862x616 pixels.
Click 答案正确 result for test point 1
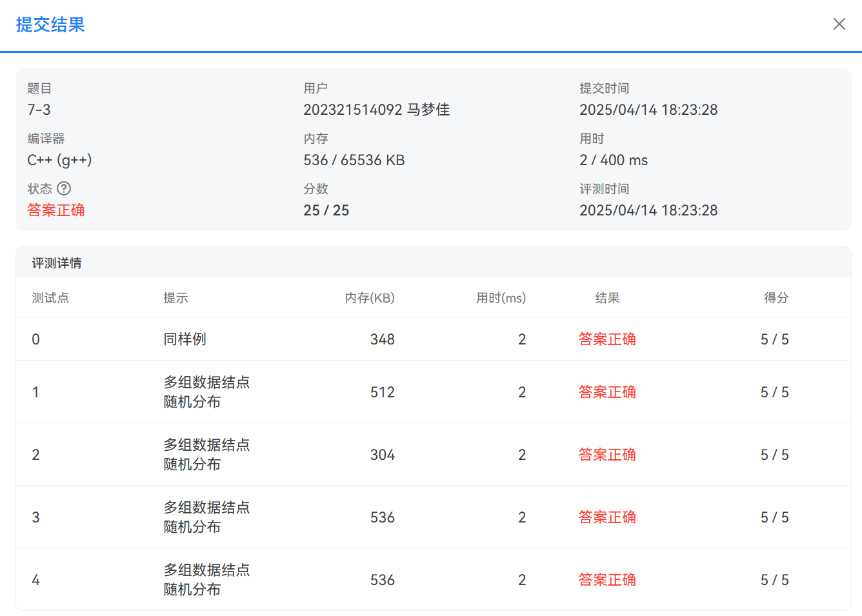click(607, 392)
